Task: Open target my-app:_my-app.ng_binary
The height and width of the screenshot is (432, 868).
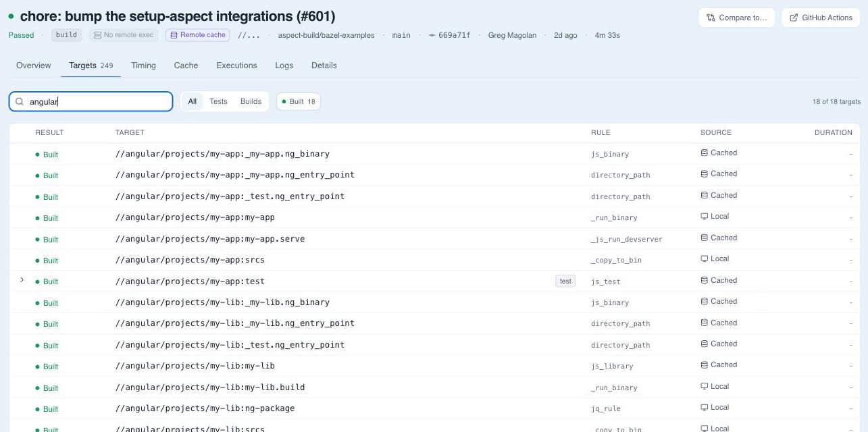Action: [222, 154]
